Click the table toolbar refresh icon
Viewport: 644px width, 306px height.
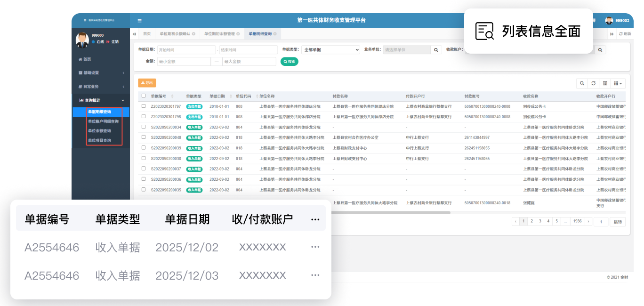(594, 83)
